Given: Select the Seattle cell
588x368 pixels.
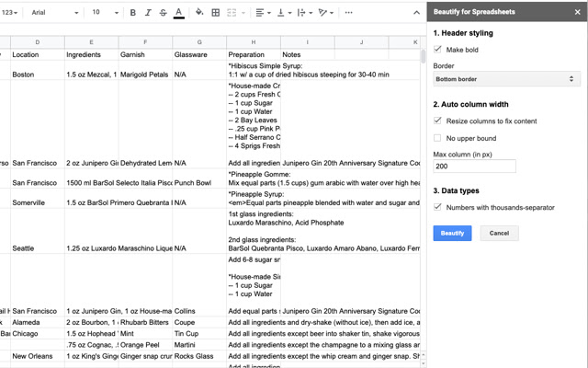Looking at the screenshot, I should (x=38, y=231).
